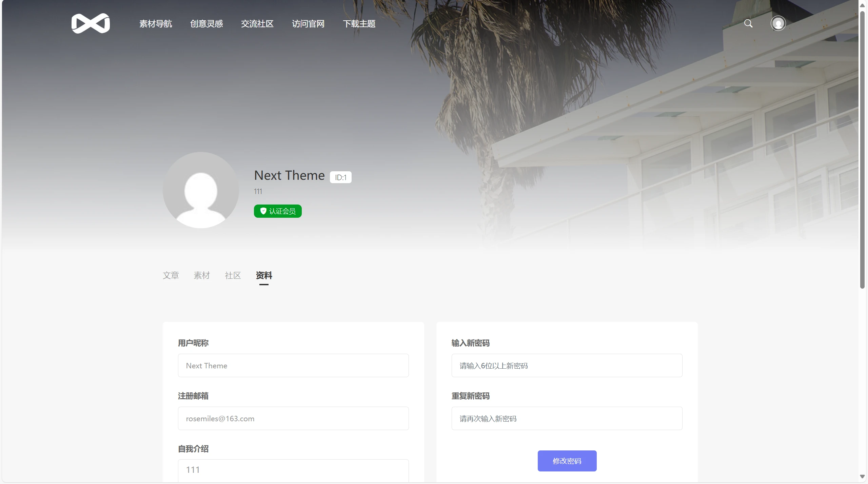
Task: Click the green verified member badge
Action: pyautogui.click(x=278, y=211)
